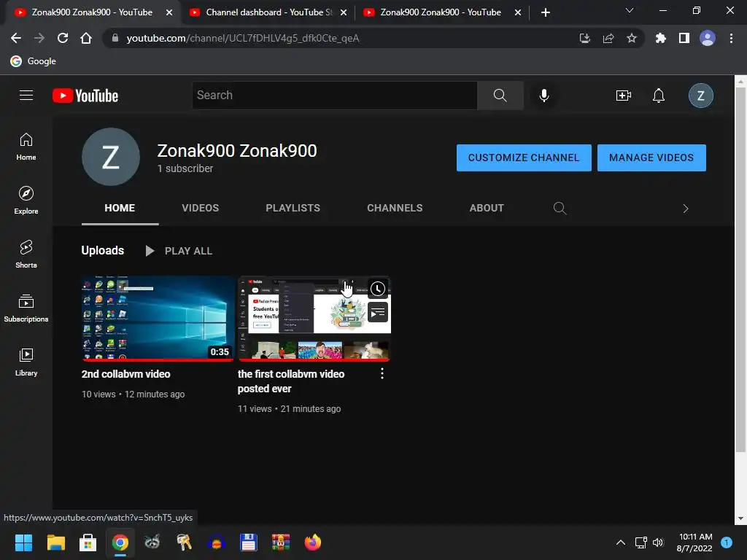
Task: Click the page vertical scrollbar
Action: tap(740, 270)
